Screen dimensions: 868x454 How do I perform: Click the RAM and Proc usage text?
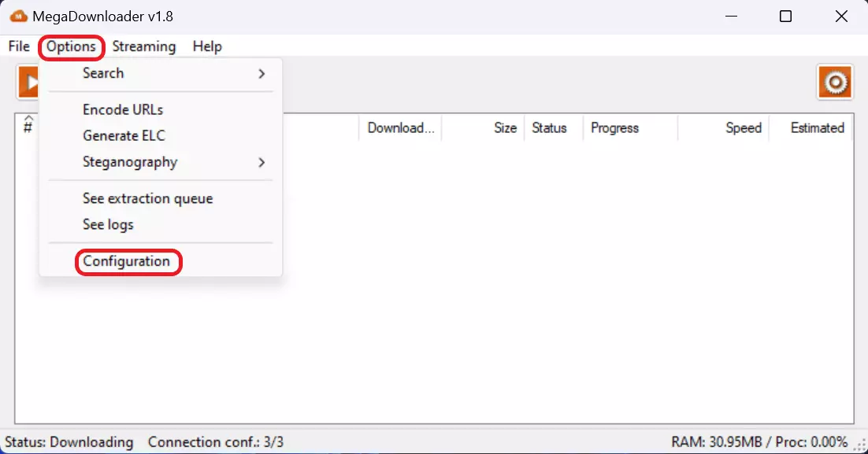pos(759,442)
